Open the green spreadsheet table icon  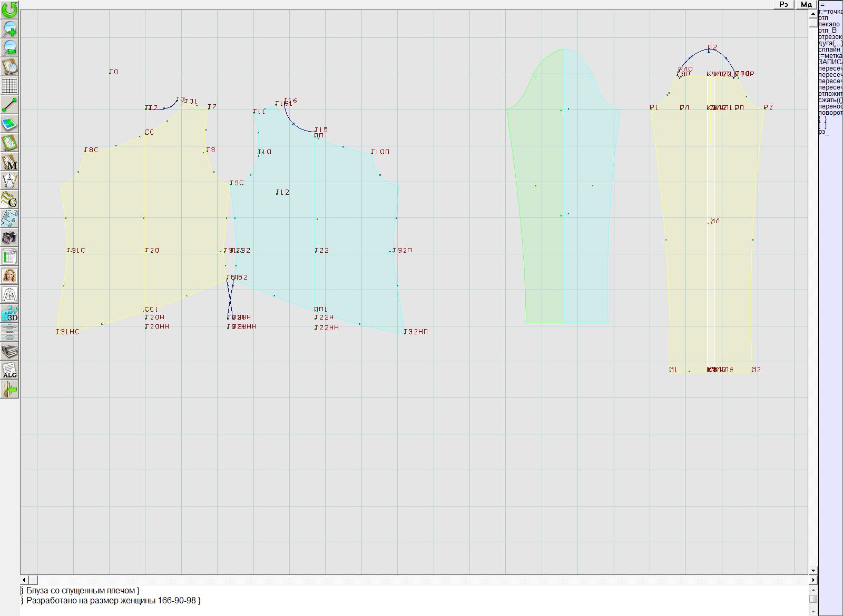(9, 257)
